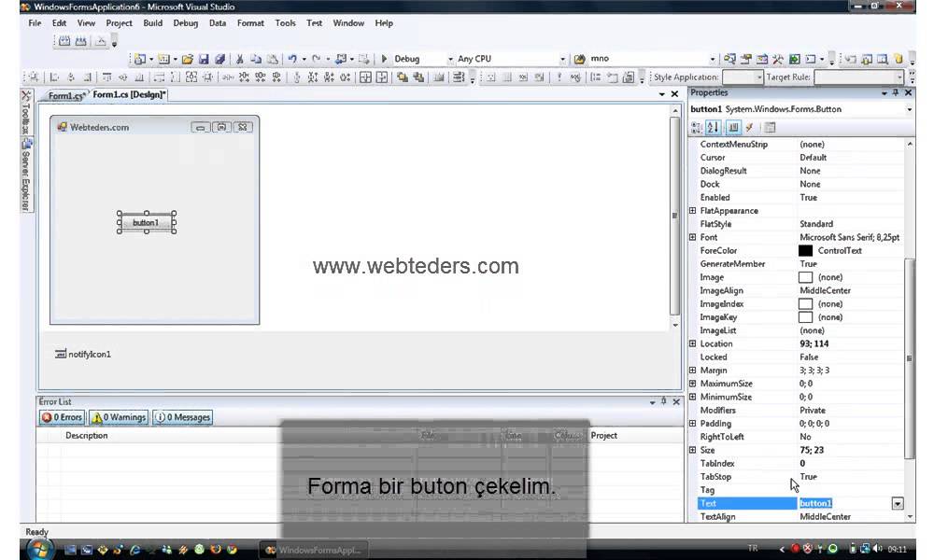This screenshot has height=560, width=934.
Task: Click the Open File folder icon
Action: tap(188, 59)
